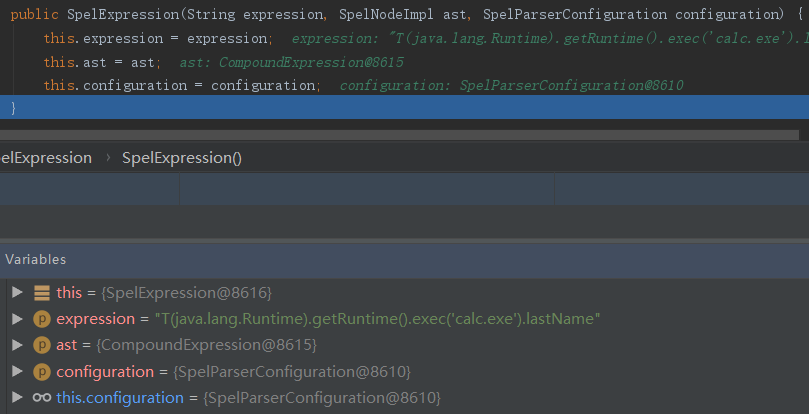The image size is (809, 414).
Task: Click the parameter icon next to configuration
Action: (41, 372)
